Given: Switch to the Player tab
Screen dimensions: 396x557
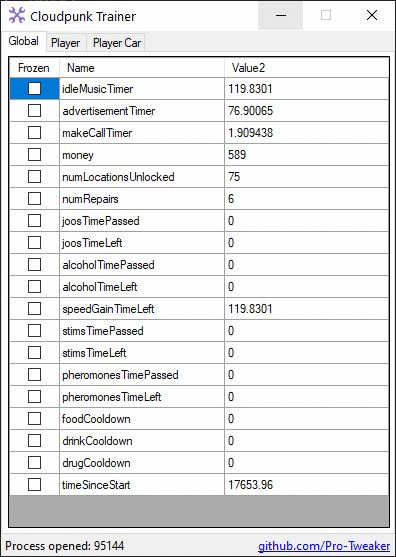Looking at the screenshot, I should pos(65,43).
